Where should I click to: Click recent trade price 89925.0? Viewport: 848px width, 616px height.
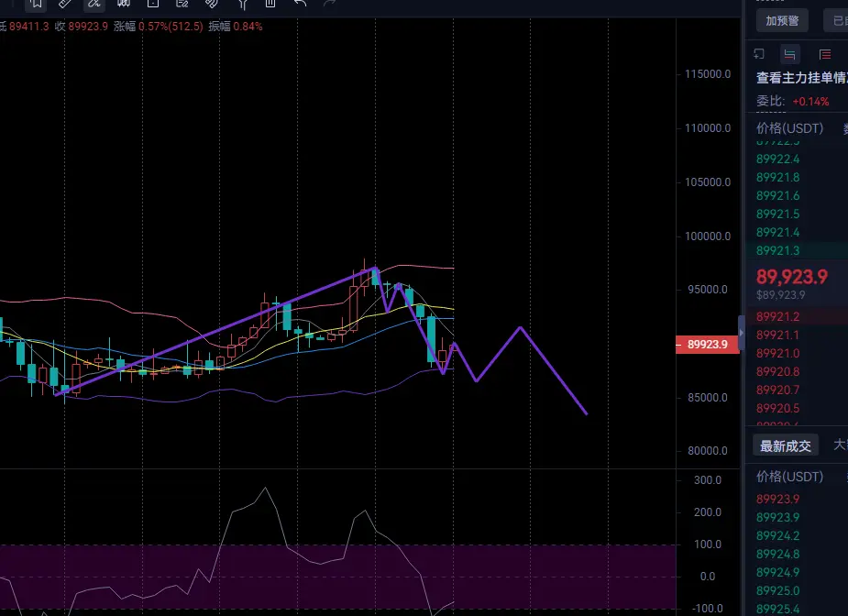pyautogui.click(x=777, y=591)
